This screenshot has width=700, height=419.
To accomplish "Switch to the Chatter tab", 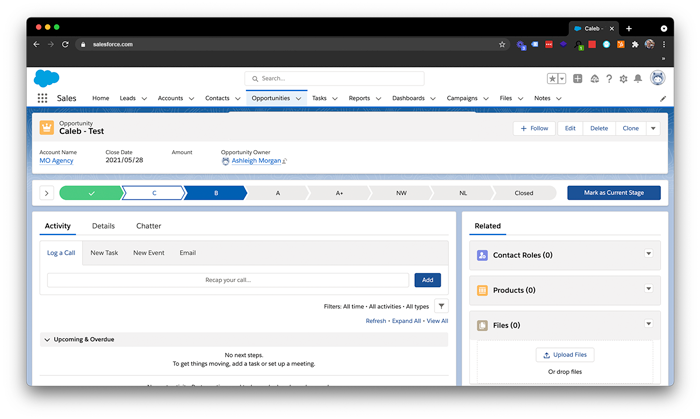I will pyautogui.click(x=149, y=226).
